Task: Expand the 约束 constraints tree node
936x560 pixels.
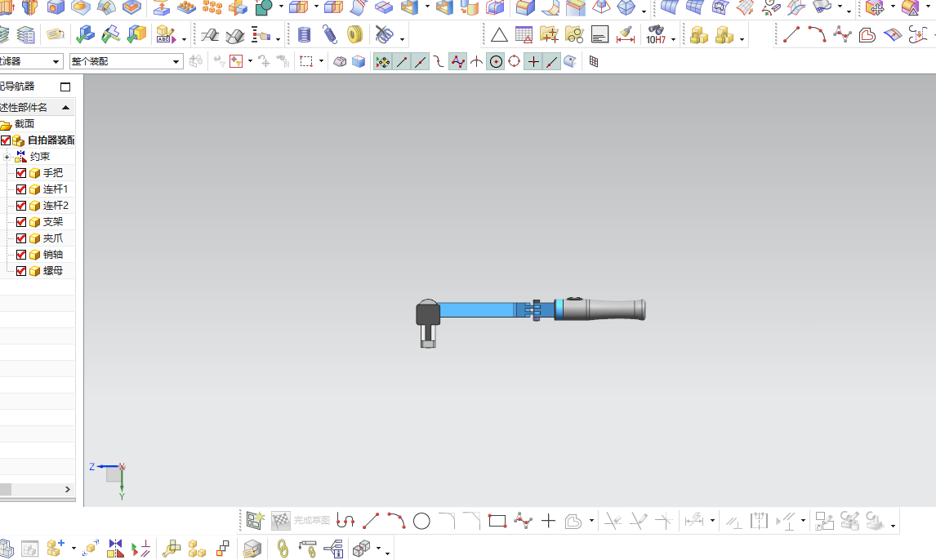Action: (7, 157)
